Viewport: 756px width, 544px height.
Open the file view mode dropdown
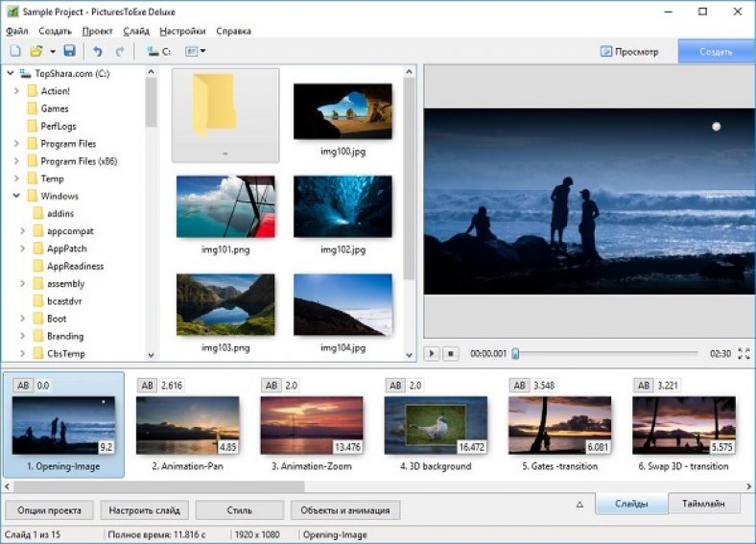click(x=196, y=51)
